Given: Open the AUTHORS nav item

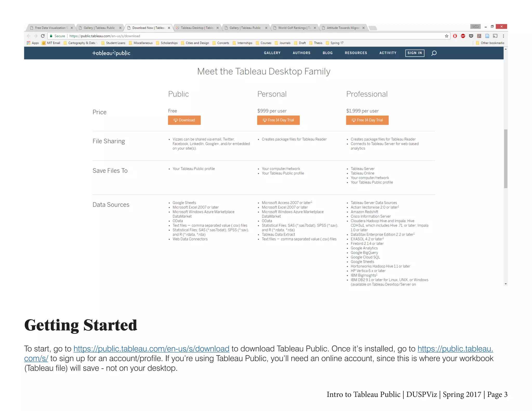Looking at the screenshot, I should point(302,53).
